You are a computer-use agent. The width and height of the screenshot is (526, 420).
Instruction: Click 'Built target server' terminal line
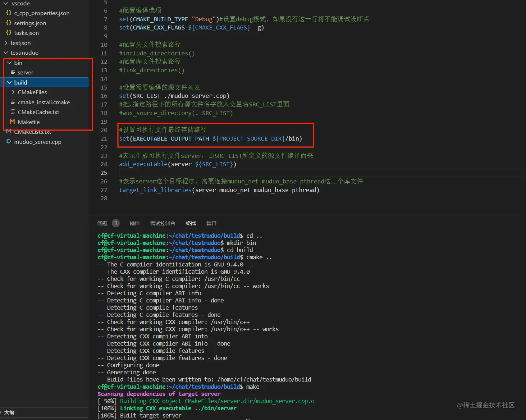tap(139, 415)
